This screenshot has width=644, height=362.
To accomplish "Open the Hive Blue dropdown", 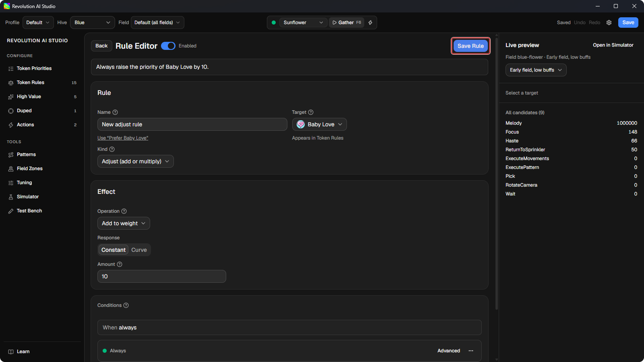I will [93, 23].
